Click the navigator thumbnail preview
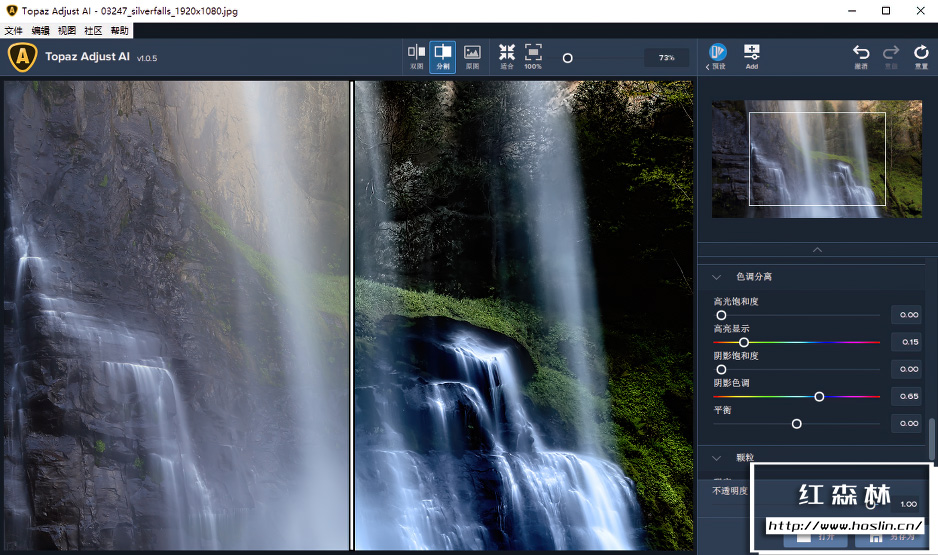The width and height of the screenshot is (938, 555). [x=817, y=159]
